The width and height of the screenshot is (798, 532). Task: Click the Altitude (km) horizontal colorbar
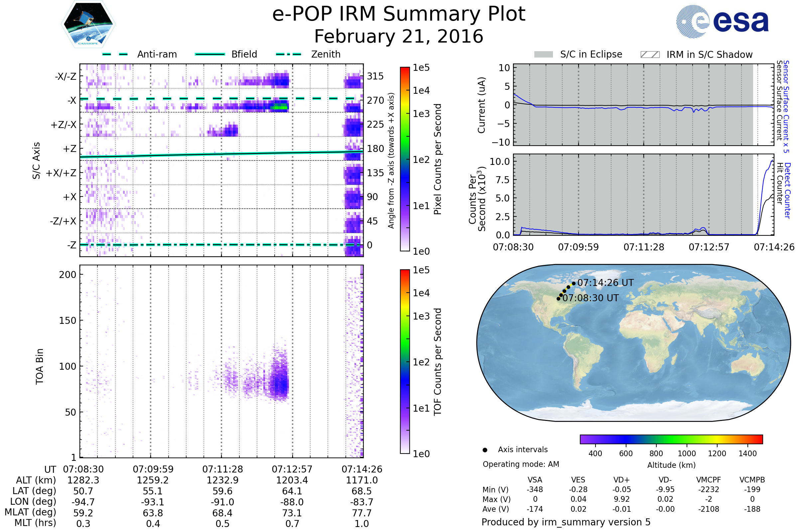coord(671,439)
